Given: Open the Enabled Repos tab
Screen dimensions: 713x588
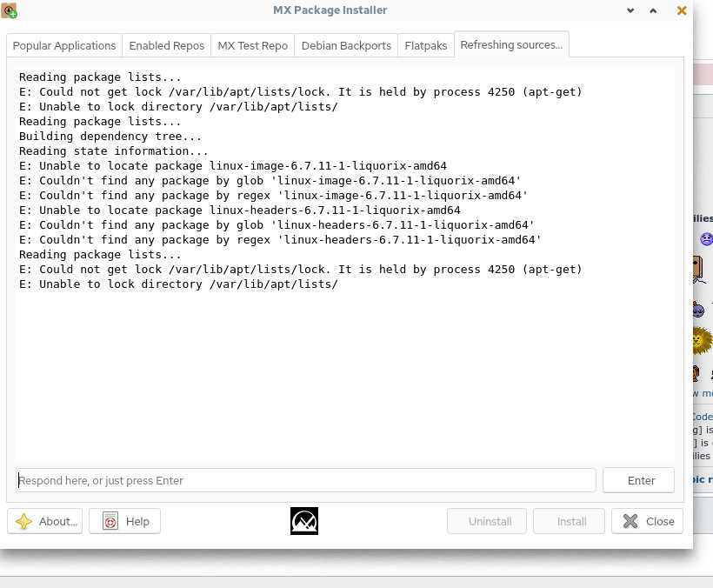Looking at the screenshot, I should (x=166, y=45).
